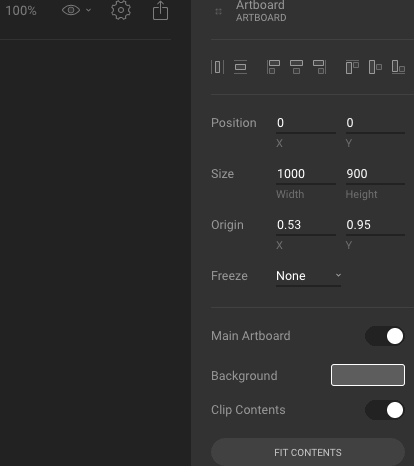Screen dimensions: 414x466
Task: Distribute selection vertically icon
Action: [x=240, y=67]
